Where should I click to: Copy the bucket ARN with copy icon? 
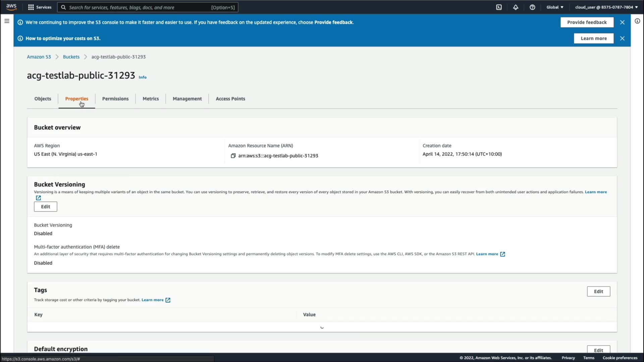[x=233, y=156]
